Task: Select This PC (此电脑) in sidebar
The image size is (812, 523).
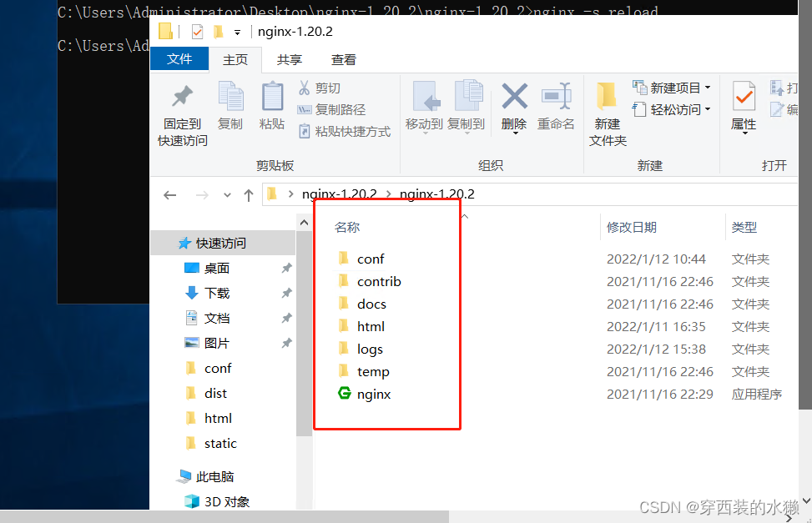Action: [214, 476]
